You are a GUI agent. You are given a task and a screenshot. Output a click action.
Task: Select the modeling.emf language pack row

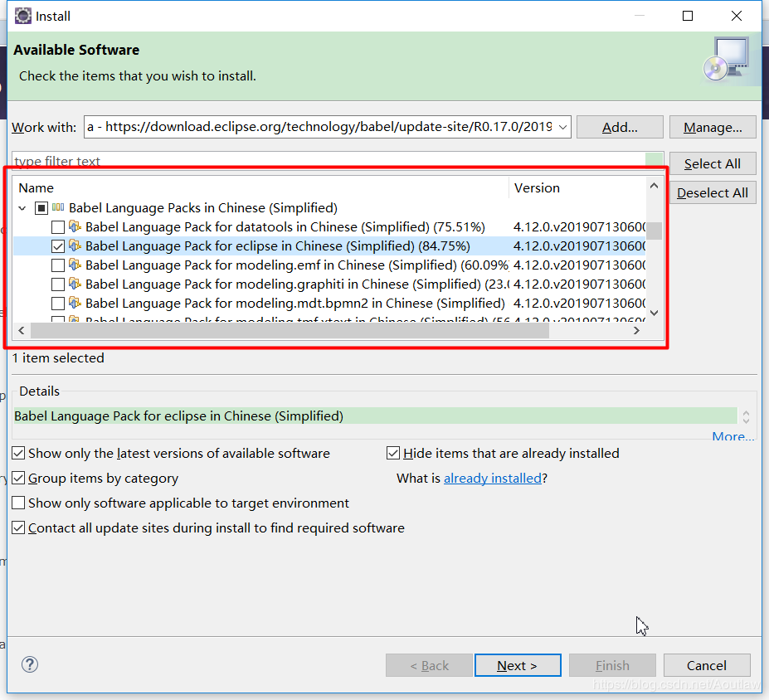(x=271, y=265)
